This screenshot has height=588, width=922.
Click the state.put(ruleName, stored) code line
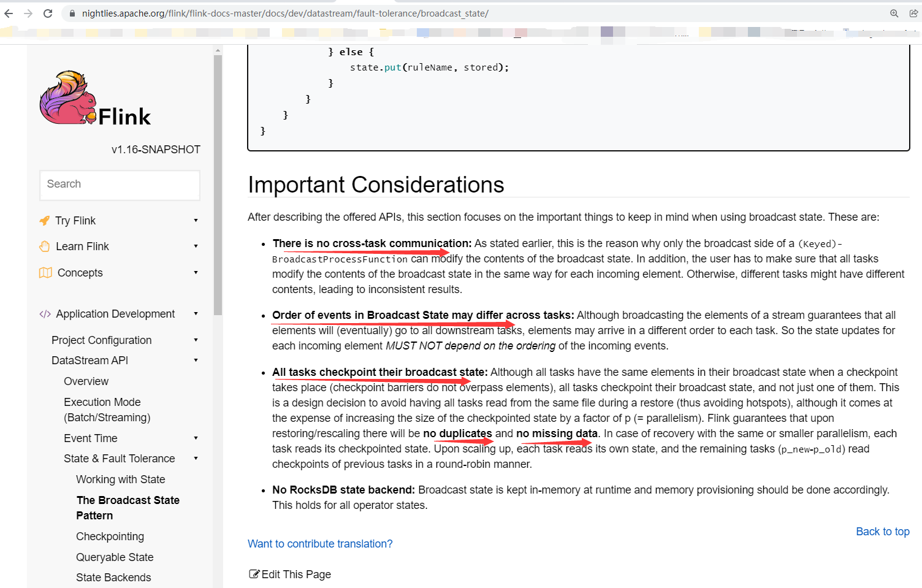point(429,67)
